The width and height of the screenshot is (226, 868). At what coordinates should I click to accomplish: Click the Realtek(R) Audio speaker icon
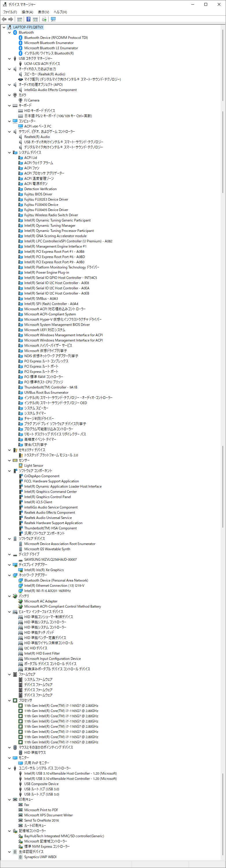click(x=21, y=137)
